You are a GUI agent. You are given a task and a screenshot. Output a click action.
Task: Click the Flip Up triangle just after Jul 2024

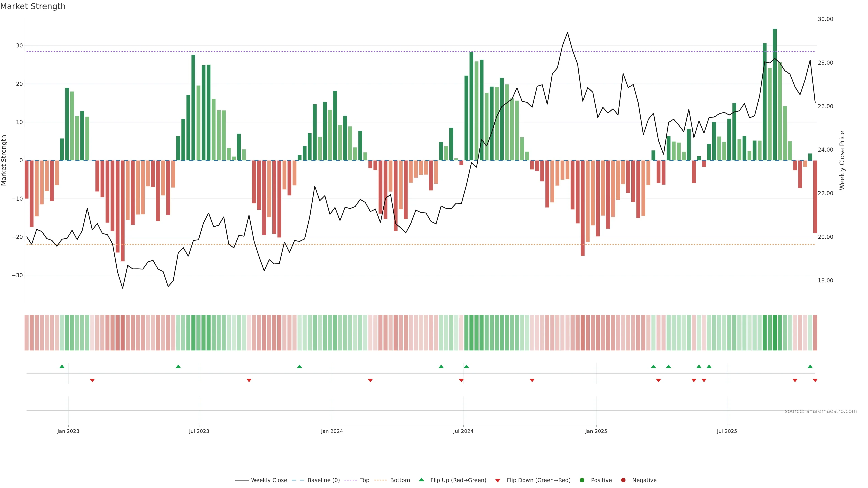tap(466, 366)
